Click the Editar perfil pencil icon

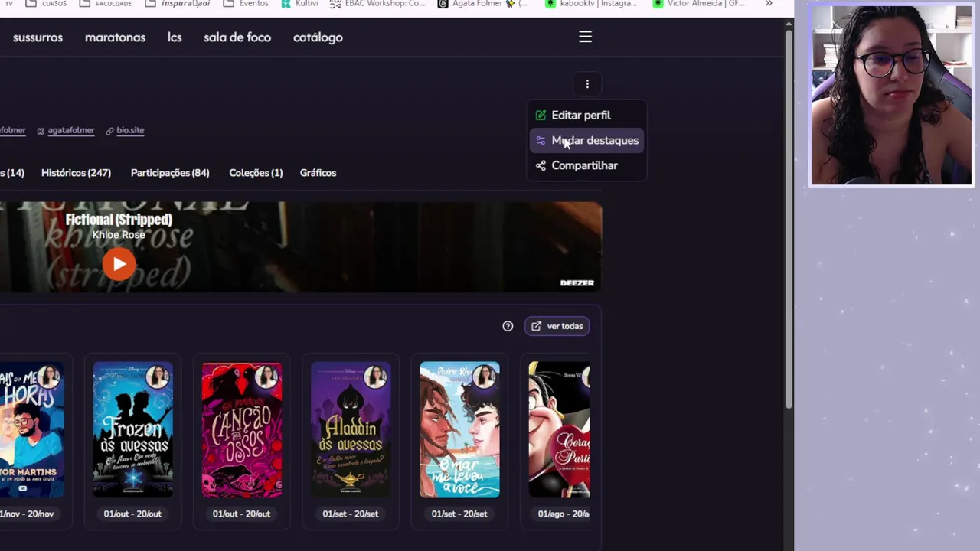click(541, 115)
